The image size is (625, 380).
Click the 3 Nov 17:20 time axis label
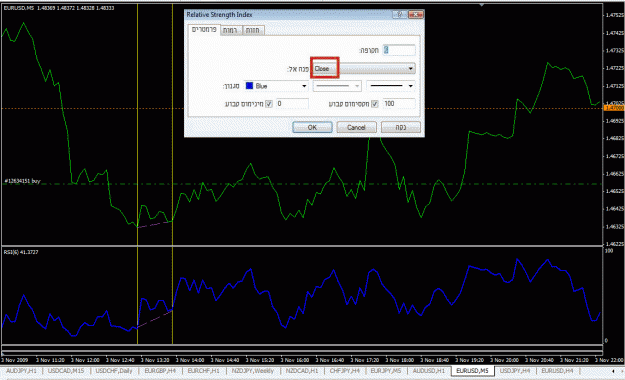point(365,360)
